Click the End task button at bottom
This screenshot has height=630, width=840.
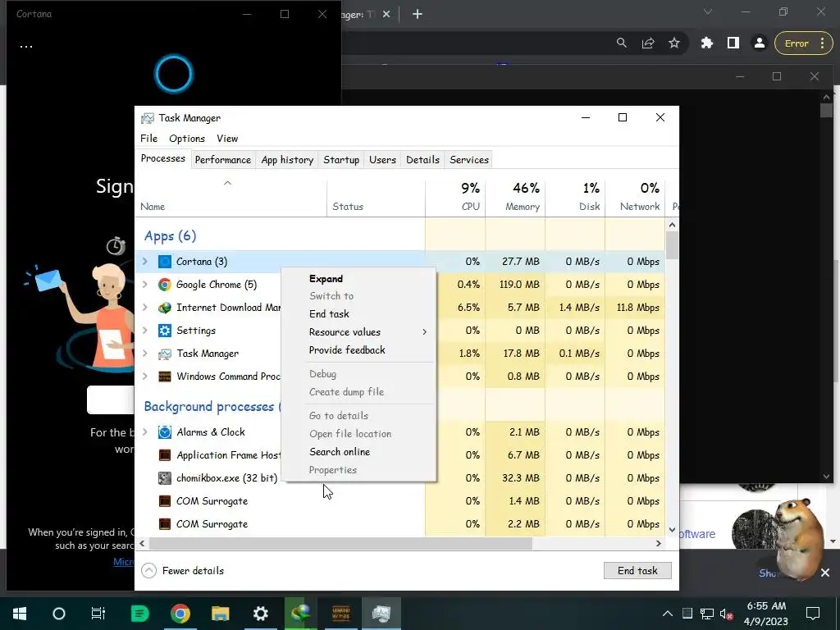pyautogui.click(x=637, y=571)
